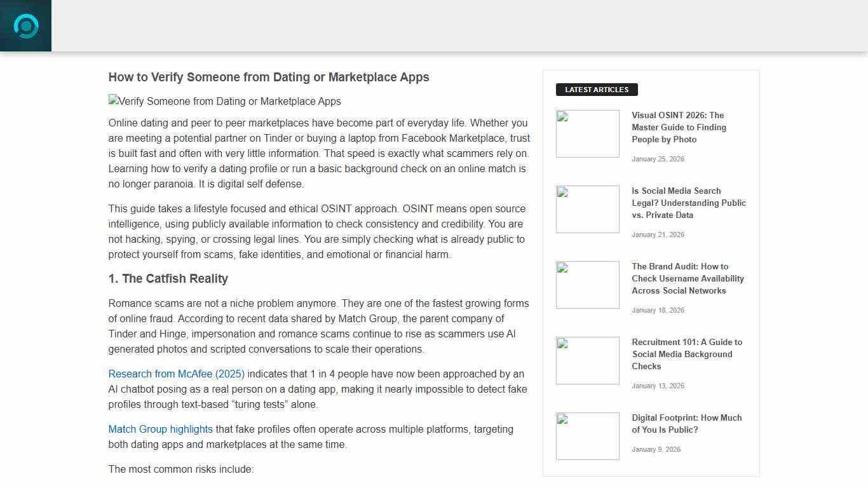Open 'Recruitment 101' social media checks article
The height and width of the screenshot is (488, 868).
[x=687, y=354]
